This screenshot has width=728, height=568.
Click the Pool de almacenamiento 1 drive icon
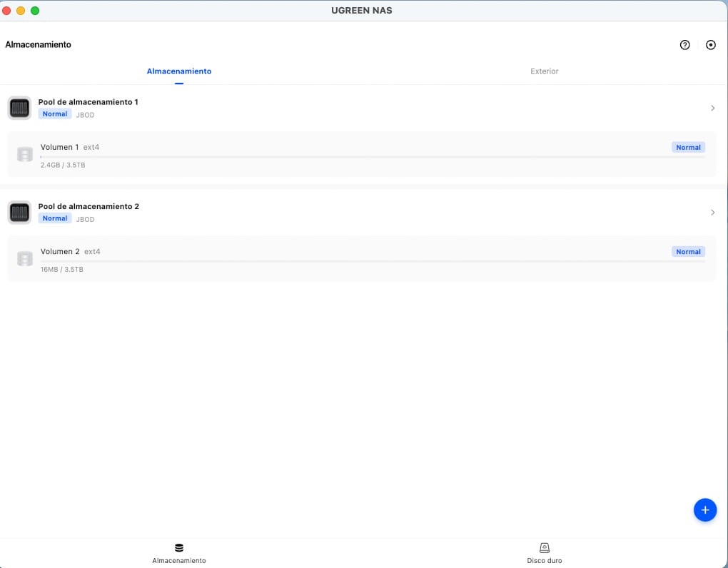click(x=19, y=108)
